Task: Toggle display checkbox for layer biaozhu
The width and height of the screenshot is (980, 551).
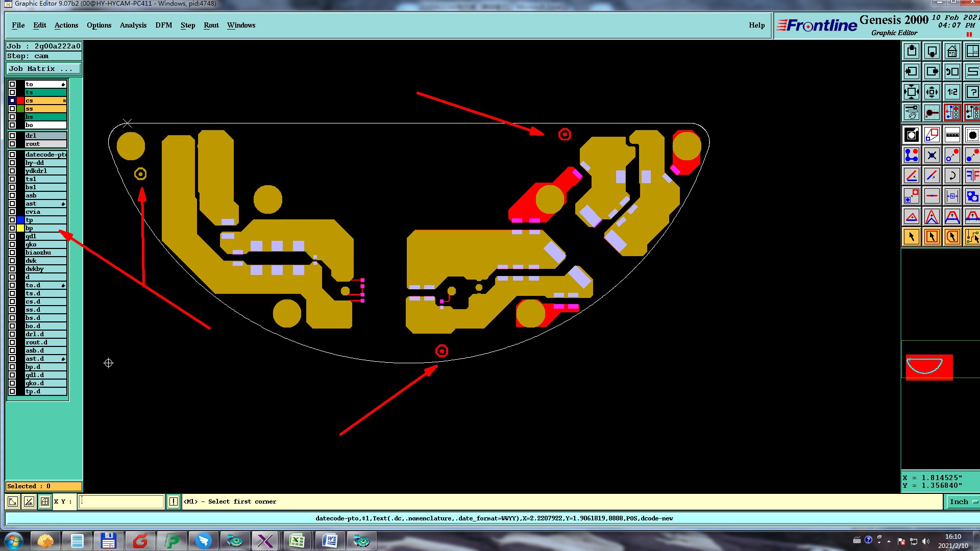Action: (x=12, y=253)
